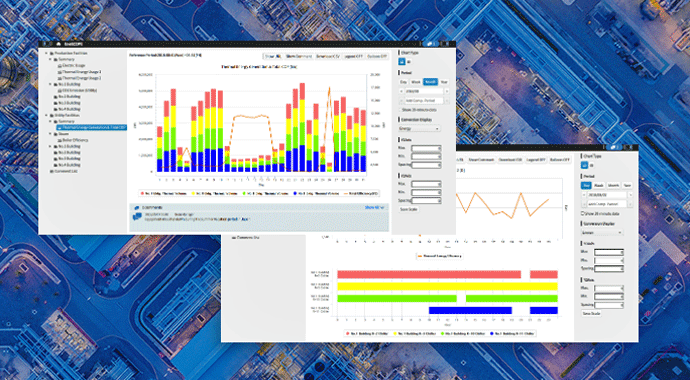Click the chat icon in the back window title bar
Screen dimensions: 690x380
tap(614, 147)
